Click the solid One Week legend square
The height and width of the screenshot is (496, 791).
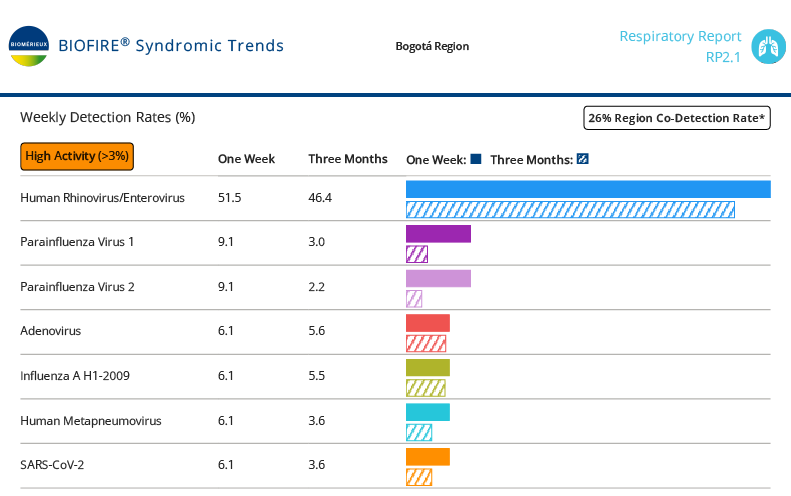[x=476, y=159]
